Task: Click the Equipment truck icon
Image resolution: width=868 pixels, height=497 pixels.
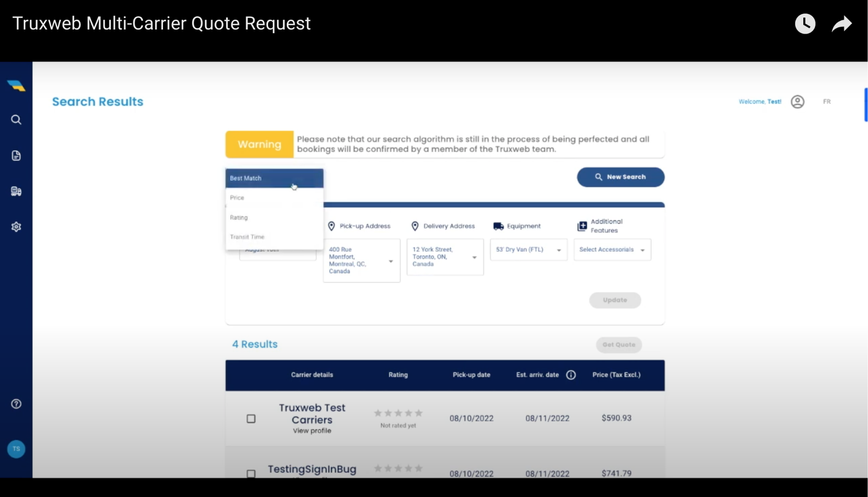Action: click(498, 226)
